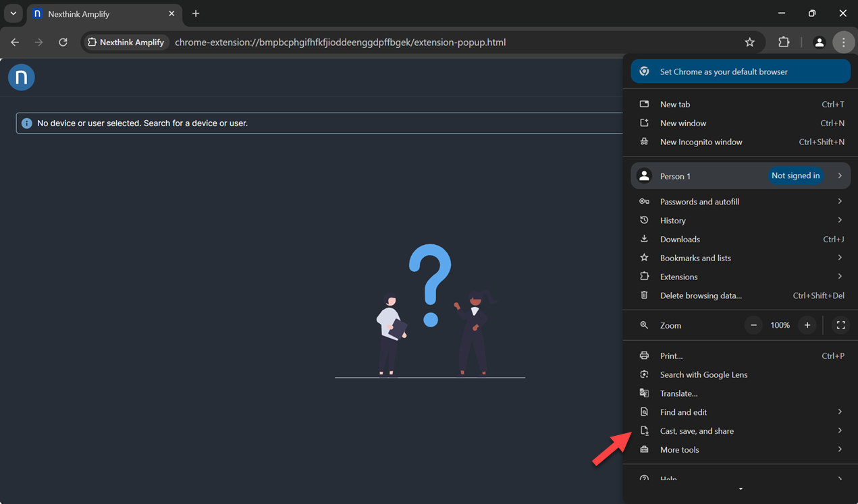Select Delete browsing data menu item
The image size is (858, 504).
pos(701,296)
